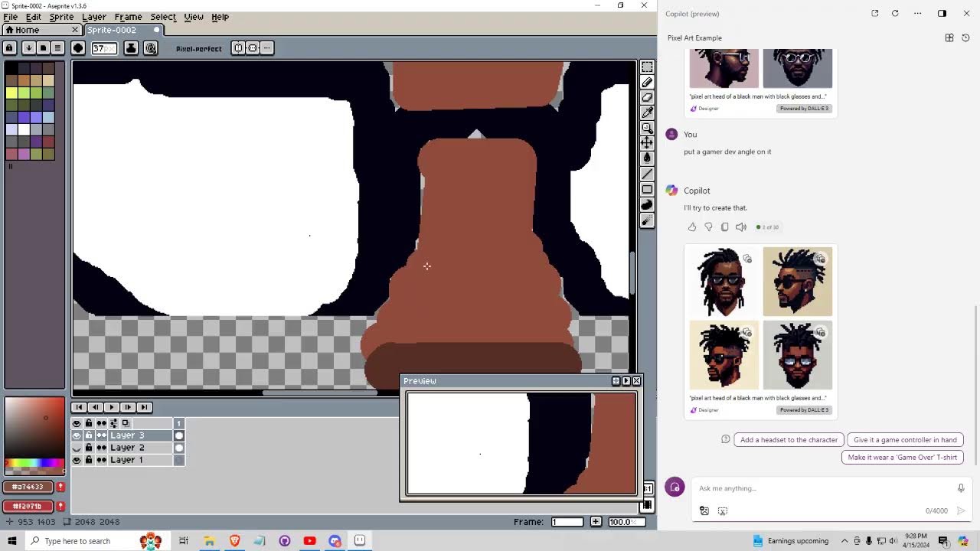Toggle continuous cels on Layer 2
This screenshot has width=980, height=551.
[x=101, y=448]
